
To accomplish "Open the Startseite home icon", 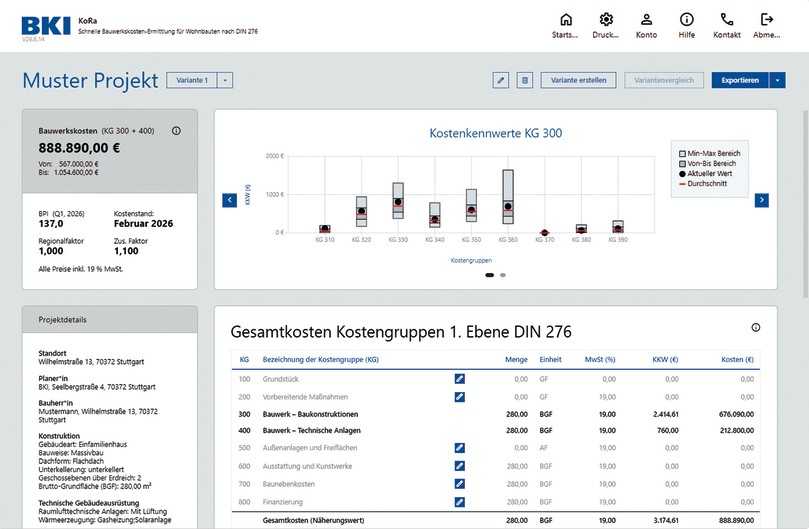I will pyautogui.click(x=565, y=20).
